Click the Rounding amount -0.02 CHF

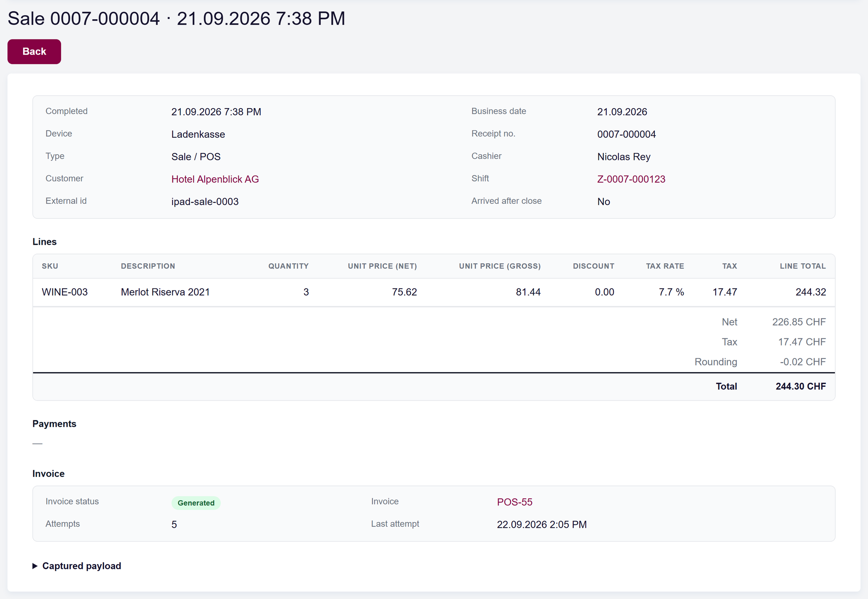803,361
